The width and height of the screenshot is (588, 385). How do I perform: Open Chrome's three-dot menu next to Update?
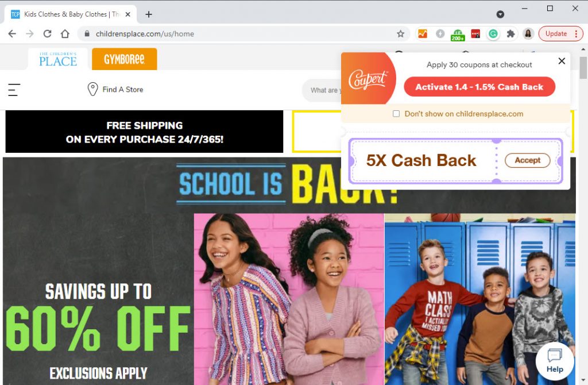577,34
